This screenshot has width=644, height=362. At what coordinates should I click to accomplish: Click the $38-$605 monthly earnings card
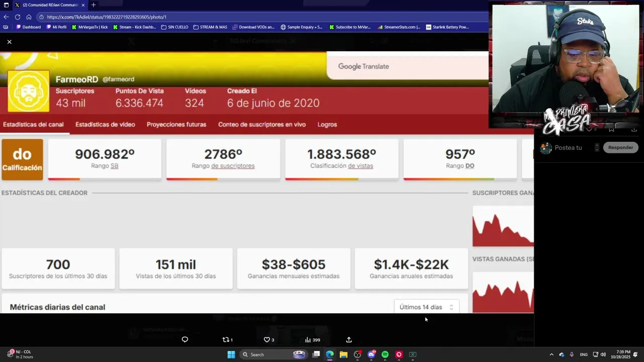[293, 268]
